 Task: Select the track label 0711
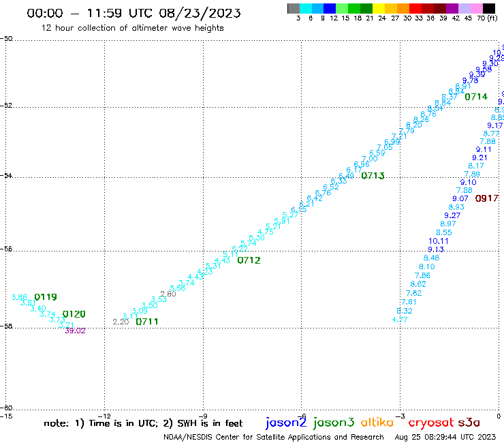147,322
